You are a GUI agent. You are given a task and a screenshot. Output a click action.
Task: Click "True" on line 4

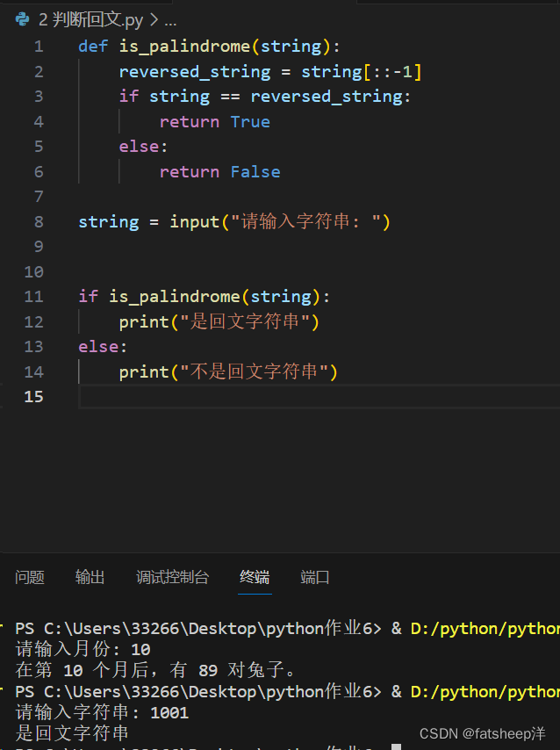click(x=250, y=122)
